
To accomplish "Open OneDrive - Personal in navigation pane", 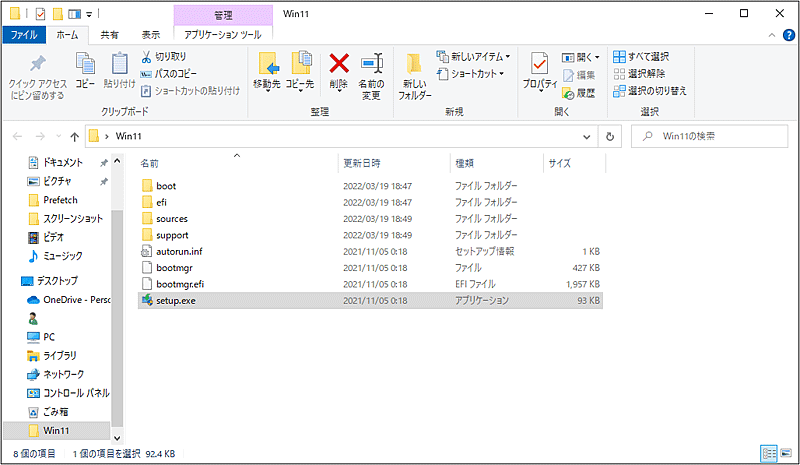I will coord(69,300).
